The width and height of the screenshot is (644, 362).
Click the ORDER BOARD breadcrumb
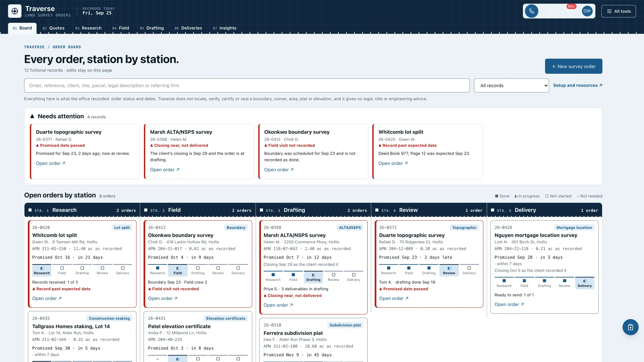tap(67, 47)
